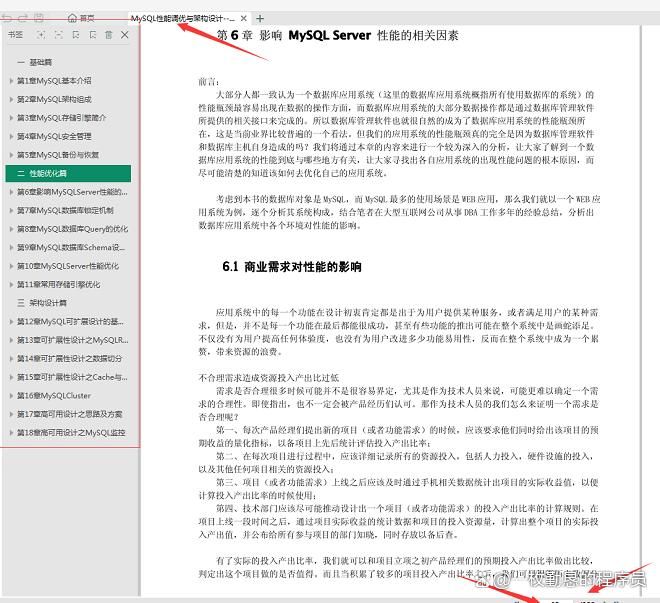
Task: Open the 首页 home tab
Action: coord(81,18)
